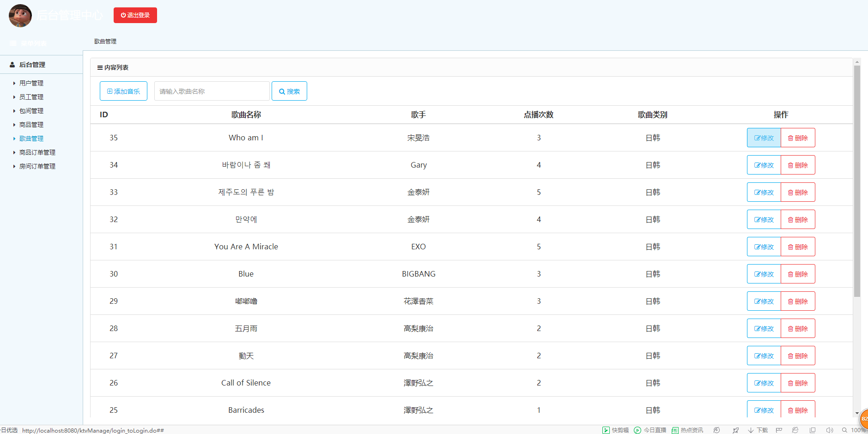868x434 pixels.
Task: Open 房间订单管理 in the sidebar
Action: pos(37,166)
